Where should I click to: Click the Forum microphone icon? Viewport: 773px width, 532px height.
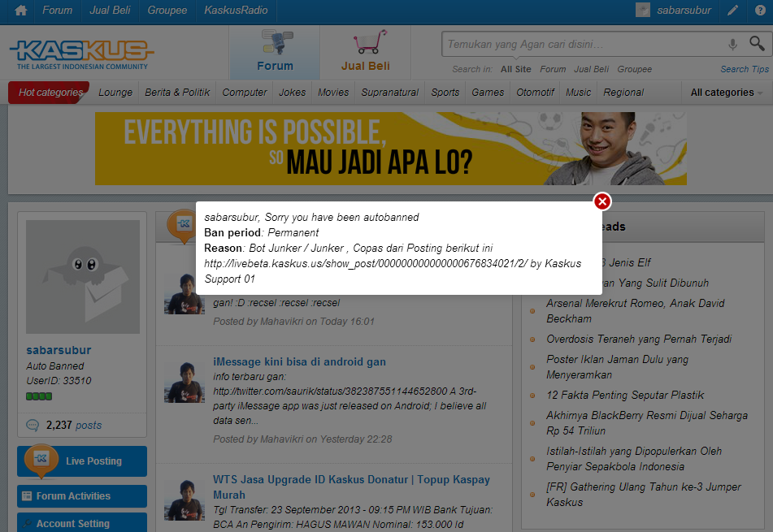pos(277,42)
